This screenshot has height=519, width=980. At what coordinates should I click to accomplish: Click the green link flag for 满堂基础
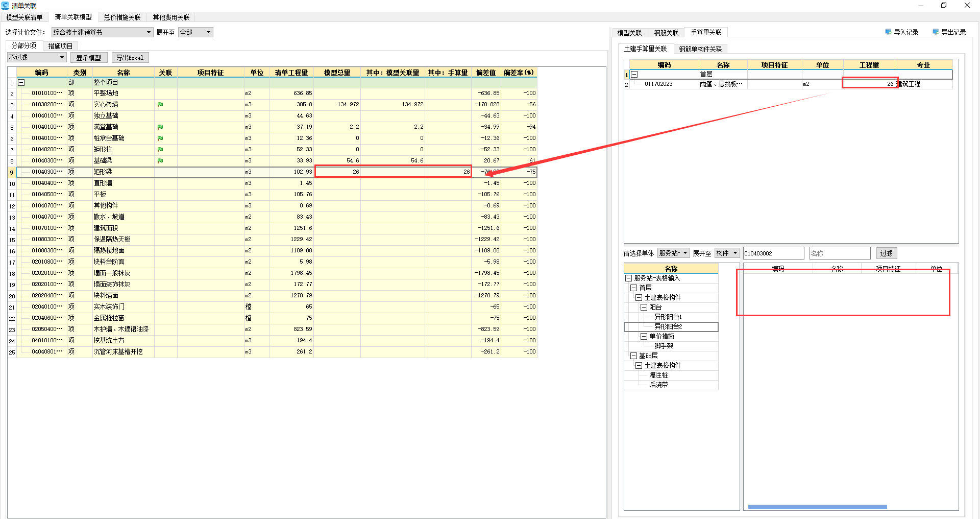pyautogui.click(x=160, y=127)
